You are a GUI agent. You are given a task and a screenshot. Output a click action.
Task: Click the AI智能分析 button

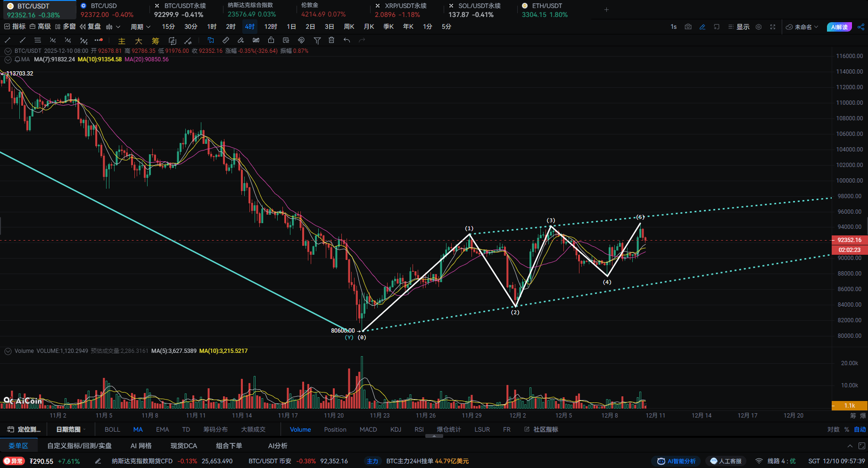pyautogui.click(x=677, y=461)
